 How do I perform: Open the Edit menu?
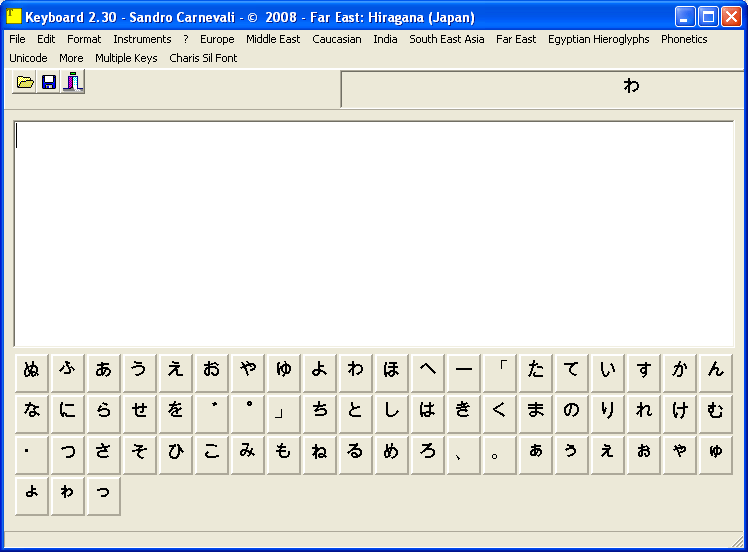point(46,39)
